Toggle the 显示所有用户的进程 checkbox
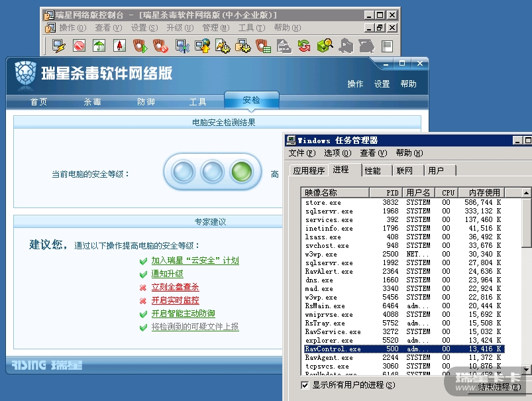 click(305, 385)
